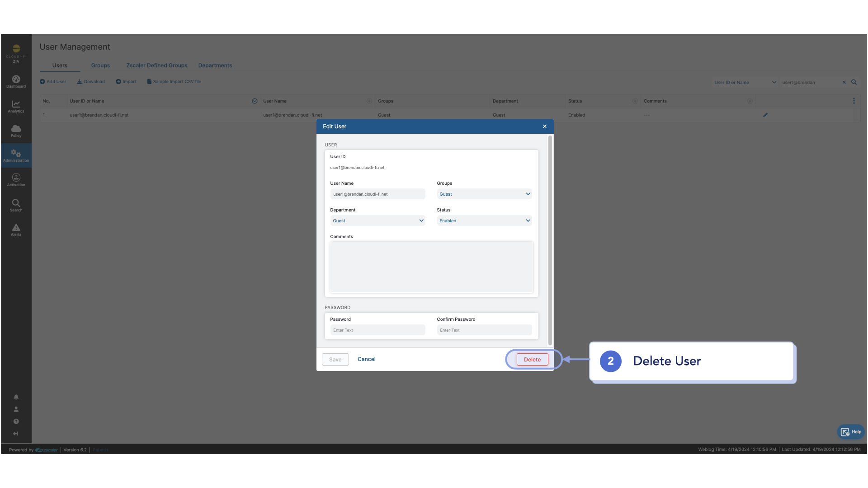
Task: Click the Password input field
Action: pyautogui.click(x=377, y=330)
